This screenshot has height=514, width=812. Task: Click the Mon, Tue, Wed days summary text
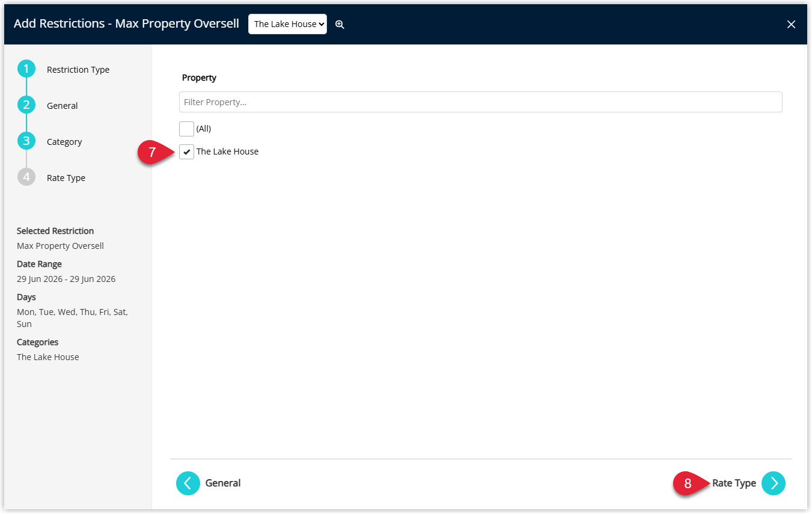(x=72, y=318)
